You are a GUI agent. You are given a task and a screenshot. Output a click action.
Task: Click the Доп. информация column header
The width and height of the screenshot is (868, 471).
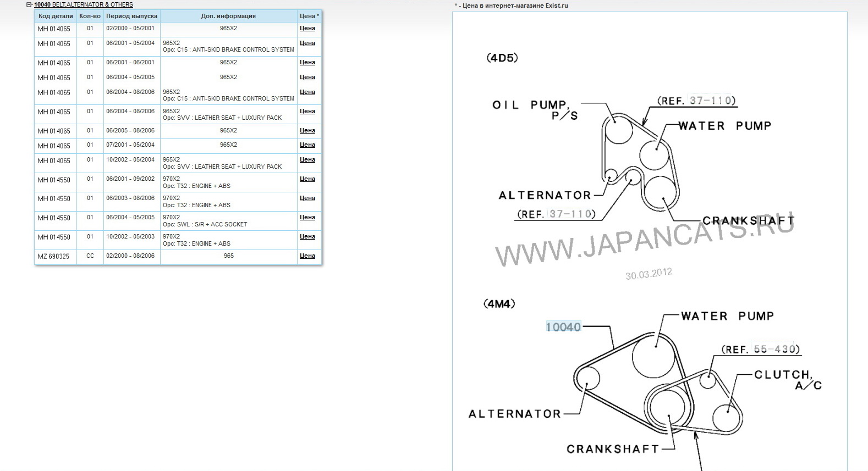tap(228, 16)
